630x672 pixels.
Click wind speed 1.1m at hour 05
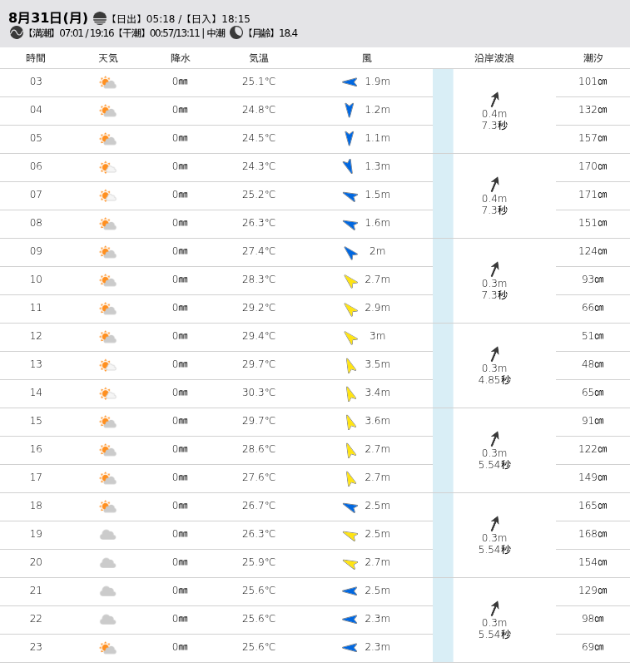click(377, 138)
